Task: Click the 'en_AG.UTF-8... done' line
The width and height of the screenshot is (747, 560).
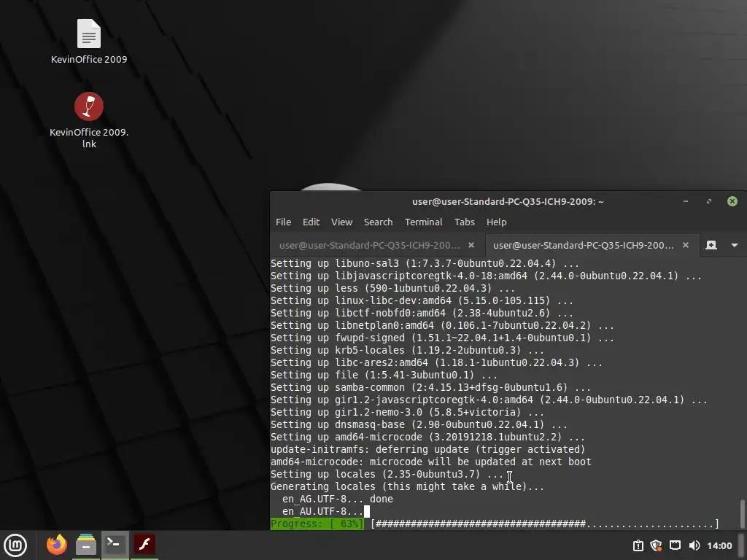Action: tap(337, 499)
